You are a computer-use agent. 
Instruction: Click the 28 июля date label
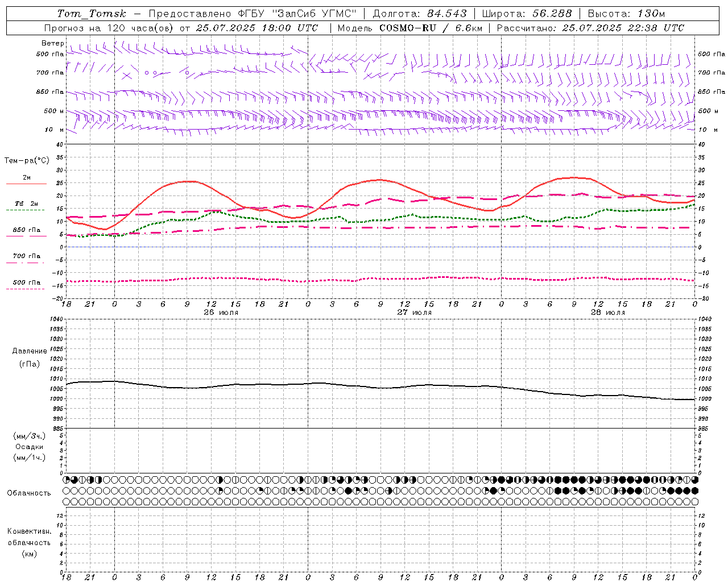click(608, 312)
